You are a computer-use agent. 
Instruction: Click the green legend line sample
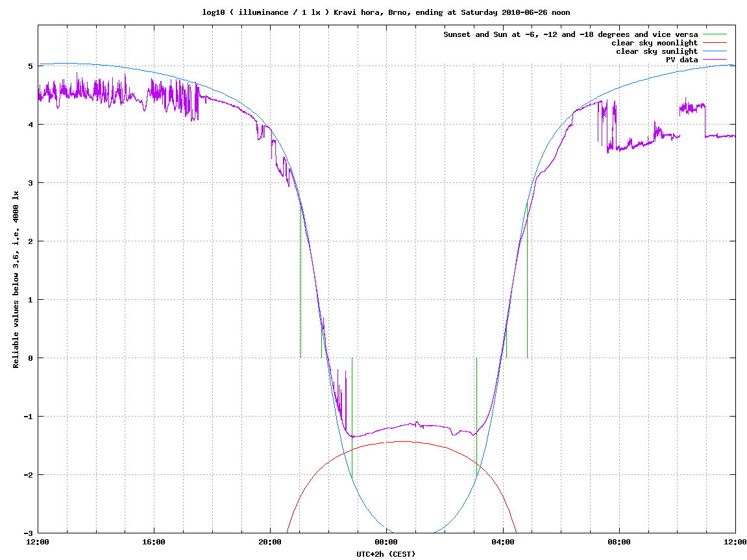[715, 34]
